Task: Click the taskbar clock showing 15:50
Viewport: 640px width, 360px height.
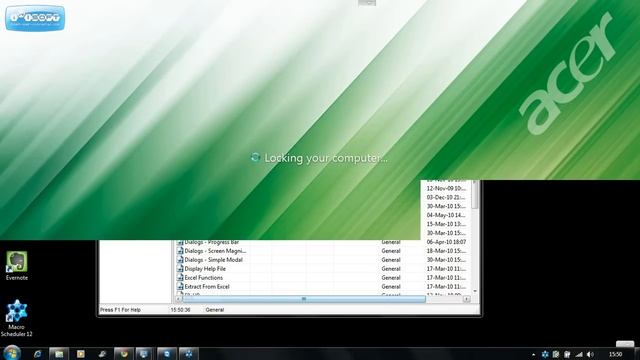Action: pos(616,354)
